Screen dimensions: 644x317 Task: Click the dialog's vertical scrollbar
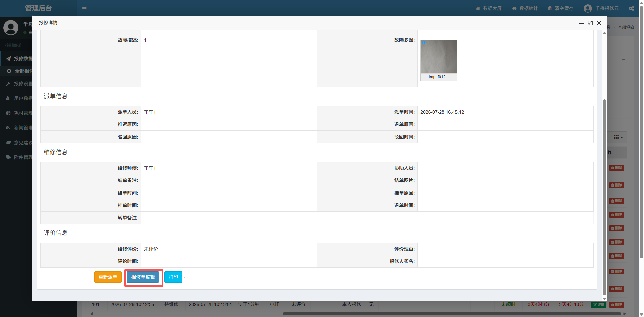click(x=605, y=197)
